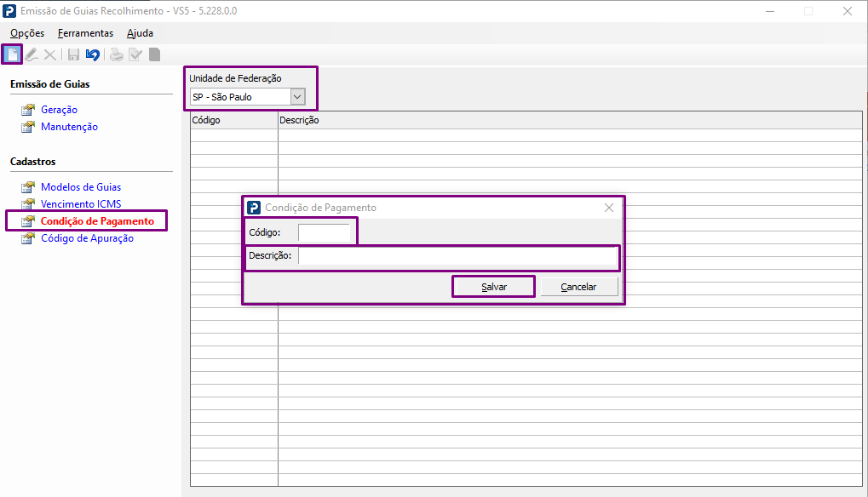Click the app logo in main title bar
The image size is (868, 497).
coord(9,11)
